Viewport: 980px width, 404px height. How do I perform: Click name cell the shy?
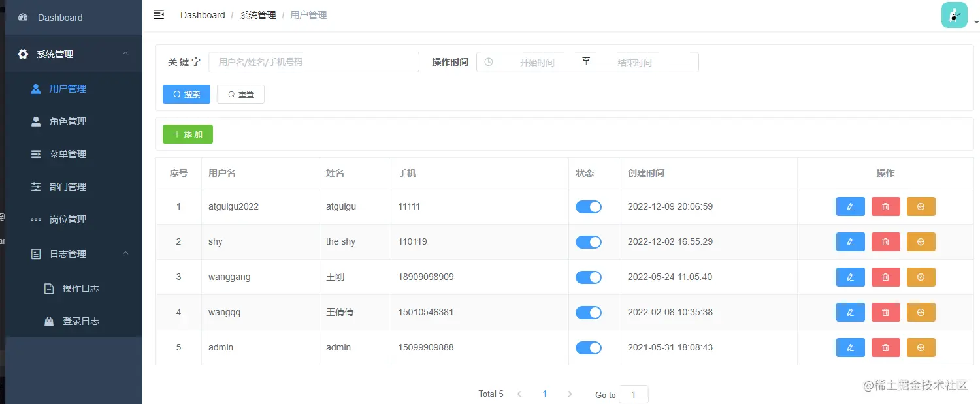coord(340,241)
